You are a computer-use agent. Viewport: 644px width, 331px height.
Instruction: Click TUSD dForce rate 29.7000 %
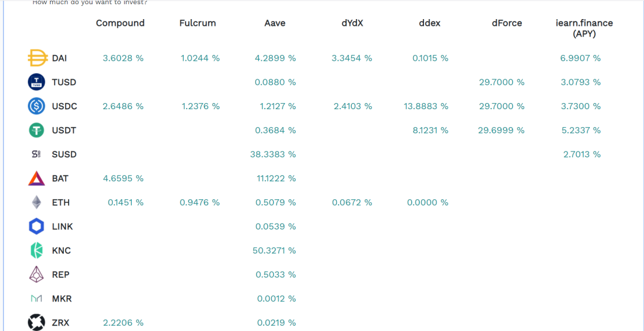click(x=501, y=82)
